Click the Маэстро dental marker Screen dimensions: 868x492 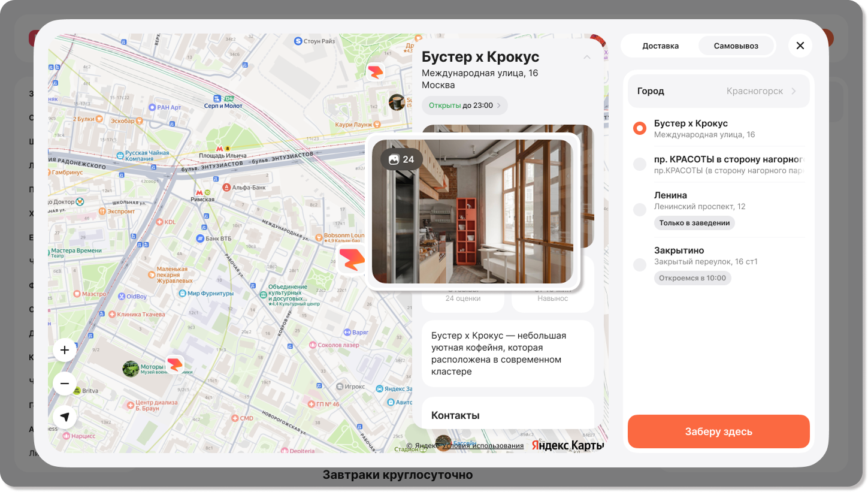pyautogui.click(x=77, y=294)
